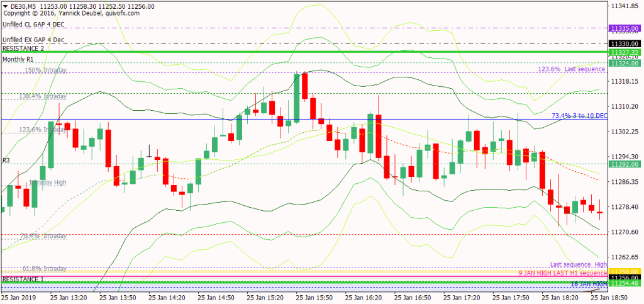The image size is (644, 304).
Task: Click the 9 JAN HIGH LAST H1 sequence label
Action: 563,273
